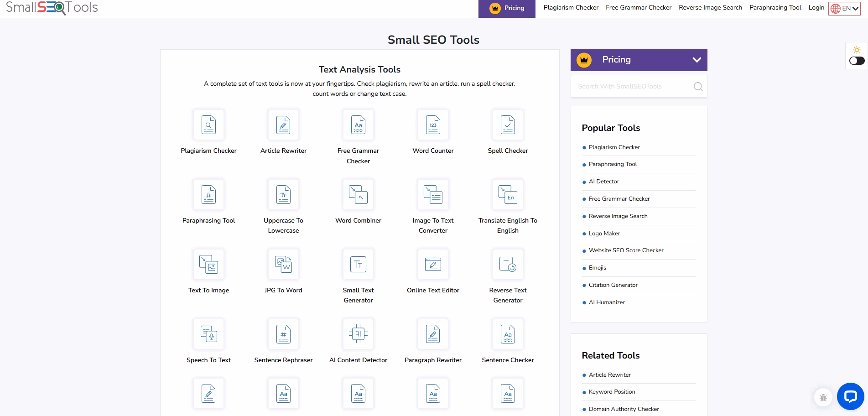Open the Article Rewriter tool icon
Image resolution: width=868 pixels, height=416 pixels.
(283, 125)
